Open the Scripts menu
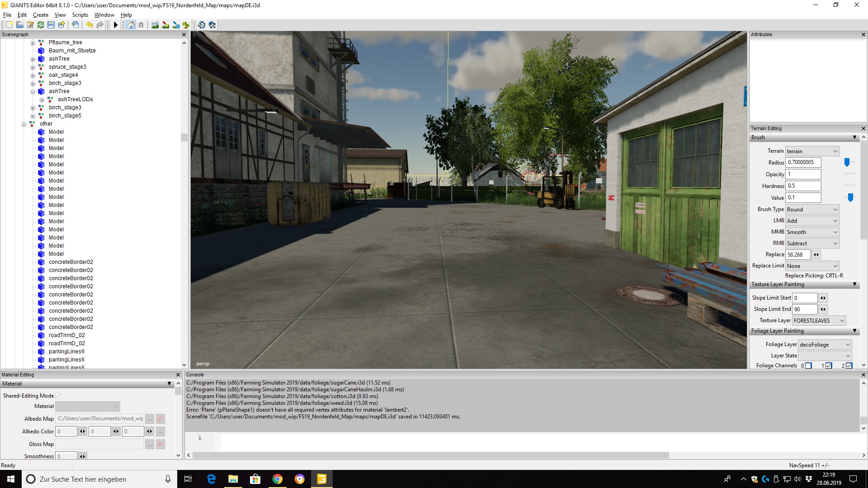The image size is (868, 488). tap(80, 15)
